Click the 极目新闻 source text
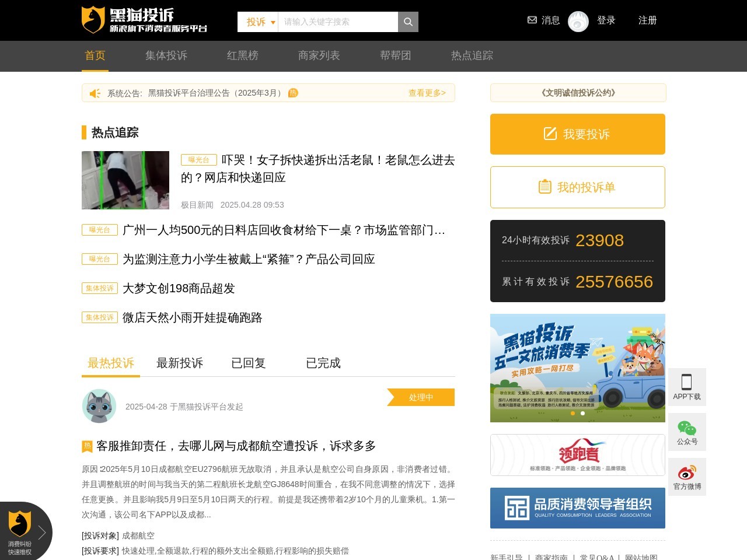This screenshot has width=747, height=560. point(197,205)
